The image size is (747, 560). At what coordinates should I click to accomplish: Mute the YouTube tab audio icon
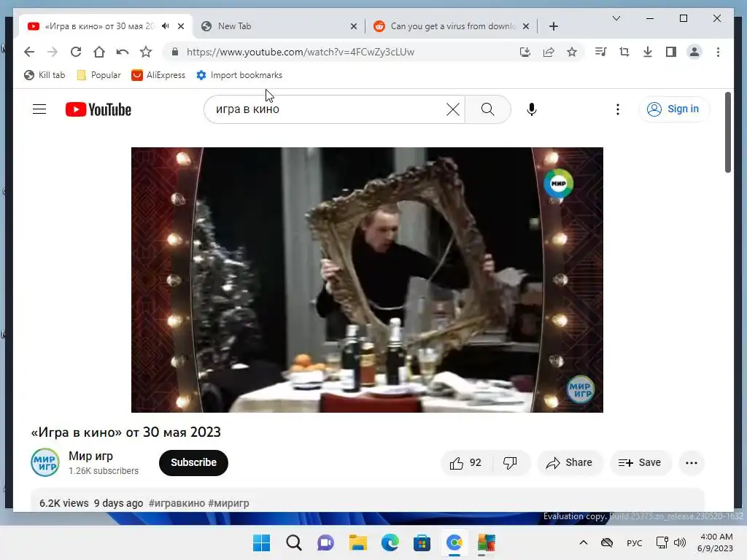click(x=166, y=26)
